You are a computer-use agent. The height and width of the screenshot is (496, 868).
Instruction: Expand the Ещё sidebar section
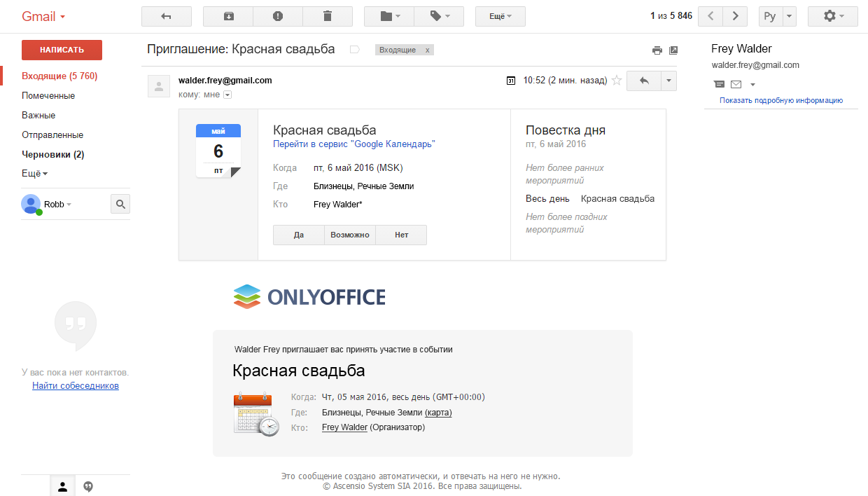(x=34, y=174)
